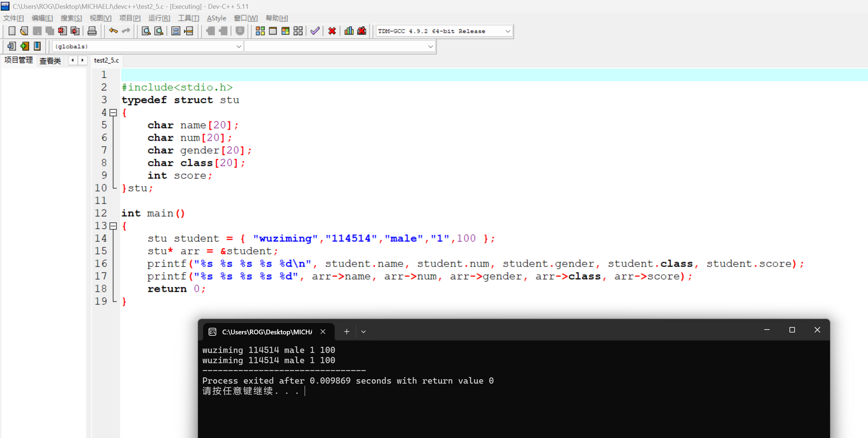Stop execution with the red X

click(332, 31)
